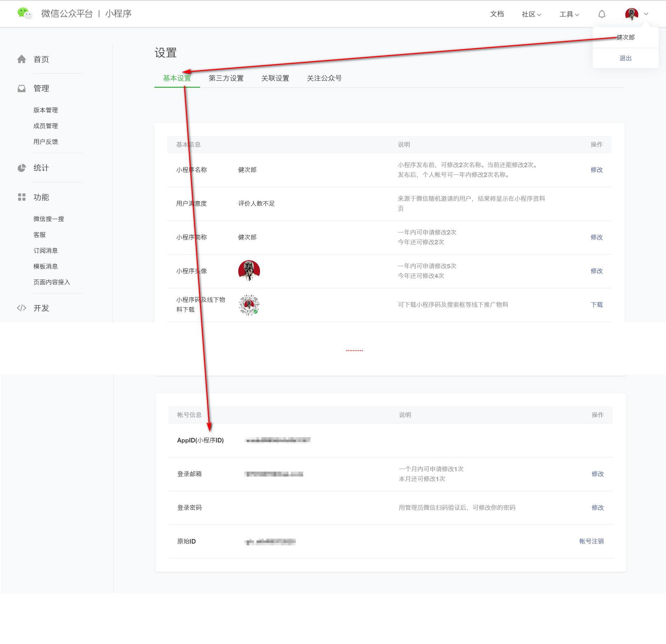Open the notification bell
This screenshot has width=666, height=644.
tap(602, 14)
